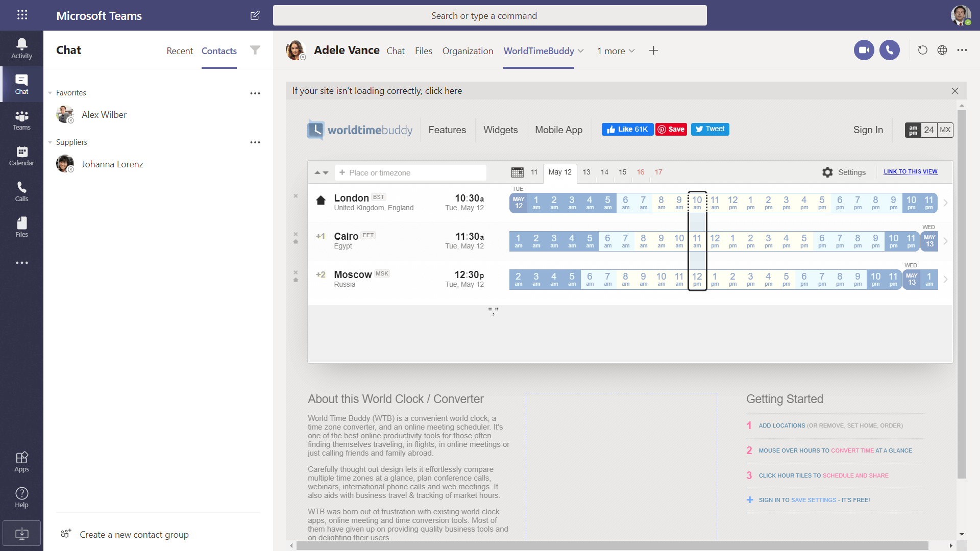Open Activity in the left rail

tap(21, 48)
